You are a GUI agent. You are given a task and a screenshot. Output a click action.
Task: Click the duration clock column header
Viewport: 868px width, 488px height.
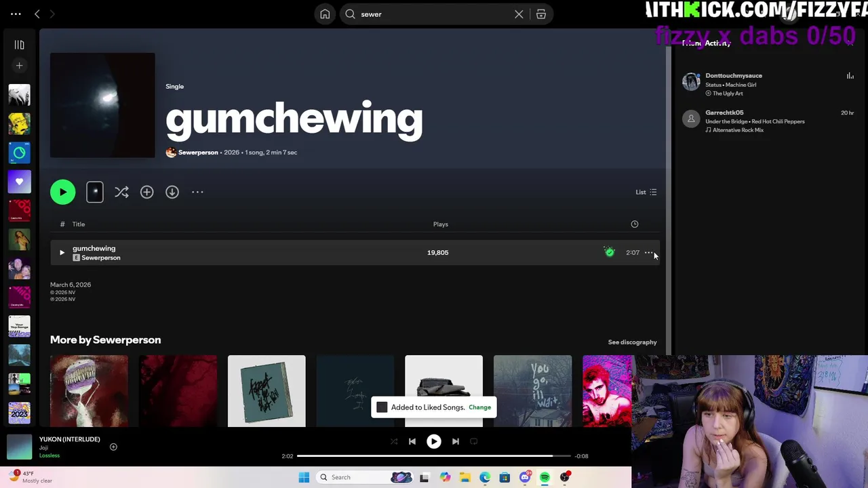click(635, 224)
